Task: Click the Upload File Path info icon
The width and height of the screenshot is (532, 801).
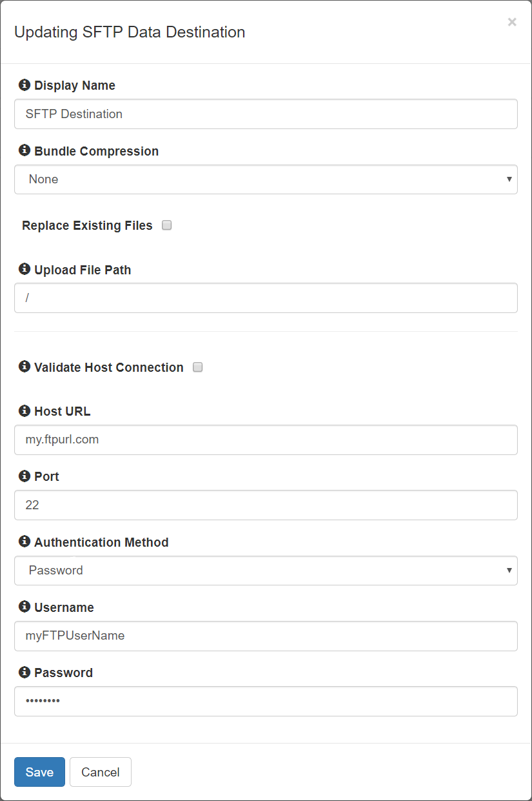Action: (x=25, y=269)
